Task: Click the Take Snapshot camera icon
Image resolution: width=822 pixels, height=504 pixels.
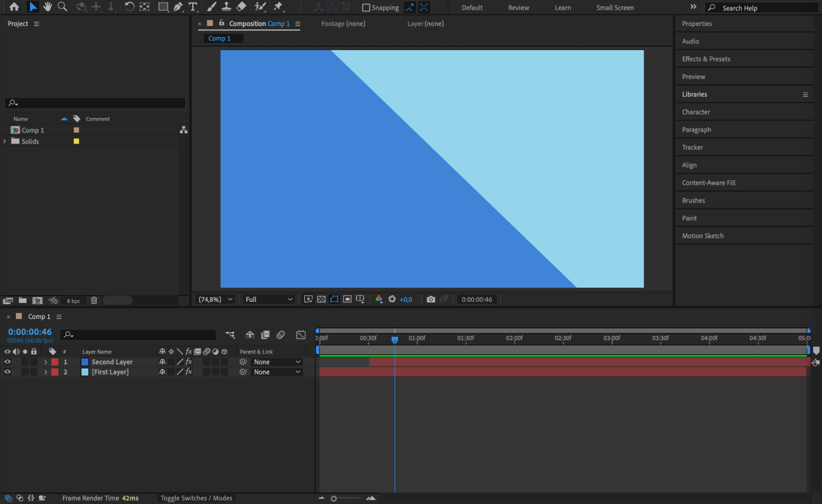Action: click(431, 299)
